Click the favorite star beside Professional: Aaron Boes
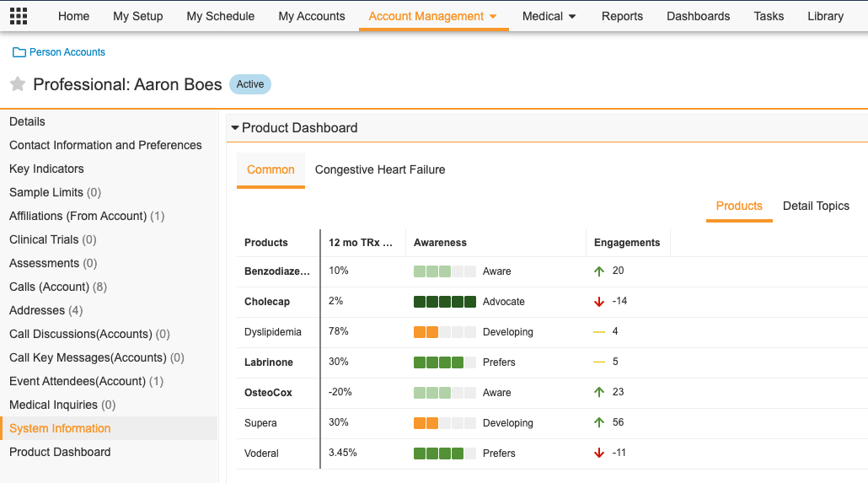 [x=18, y=84]
